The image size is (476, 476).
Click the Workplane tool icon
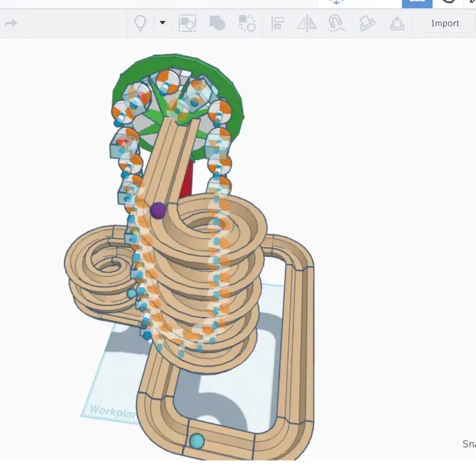tap(367, 24)
